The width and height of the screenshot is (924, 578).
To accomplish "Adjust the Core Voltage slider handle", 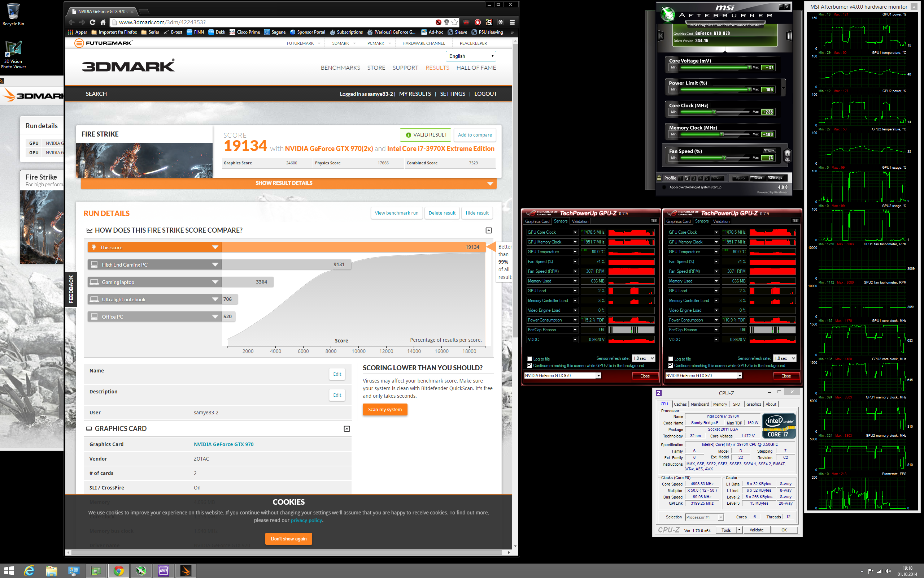I will (749, 67).
